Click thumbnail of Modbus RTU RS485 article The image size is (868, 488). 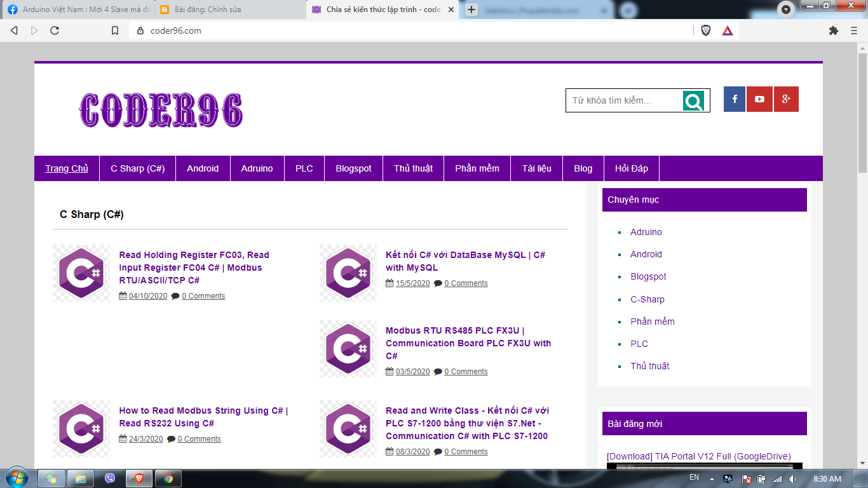click(348, 349)
